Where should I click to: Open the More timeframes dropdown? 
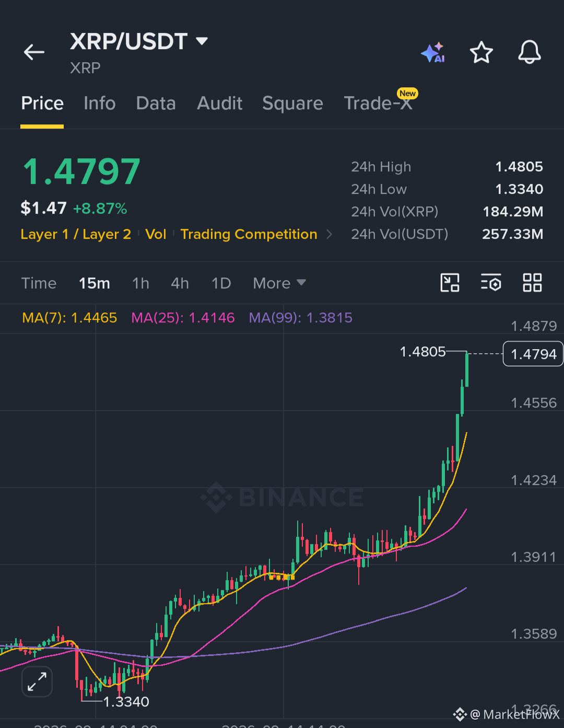[x=279, y=283]
